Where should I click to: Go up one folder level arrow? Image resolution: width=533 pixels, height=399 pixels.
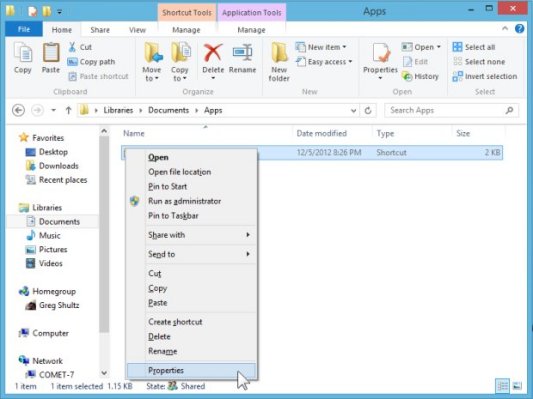coord(68,110)
